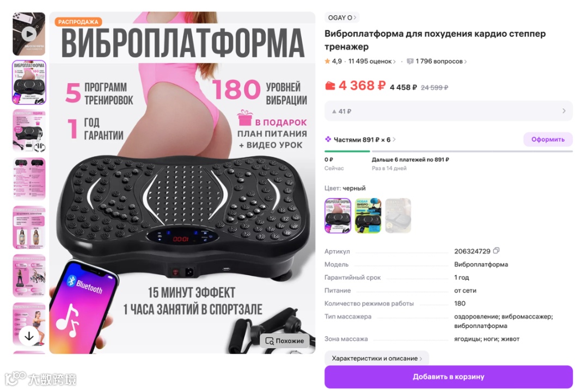Click the red wallet price icon
Viewport: 588px width, 390px height.
[x=330, y=86]
